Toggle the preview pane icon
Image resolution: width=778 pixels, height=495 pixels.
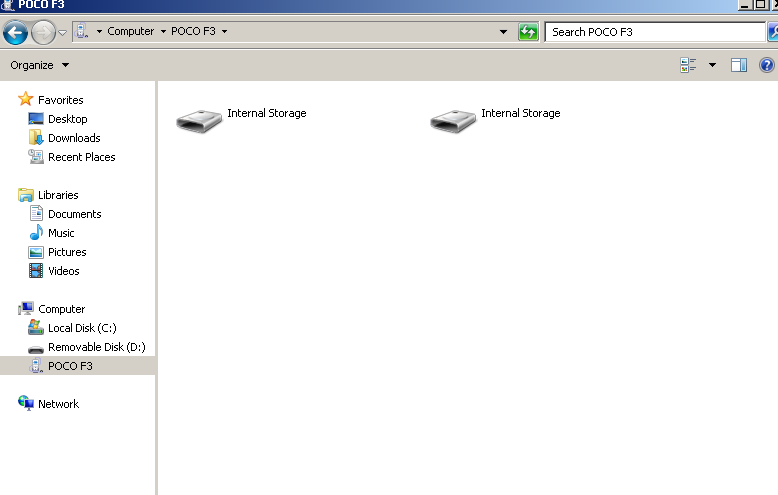pos(739,65)
